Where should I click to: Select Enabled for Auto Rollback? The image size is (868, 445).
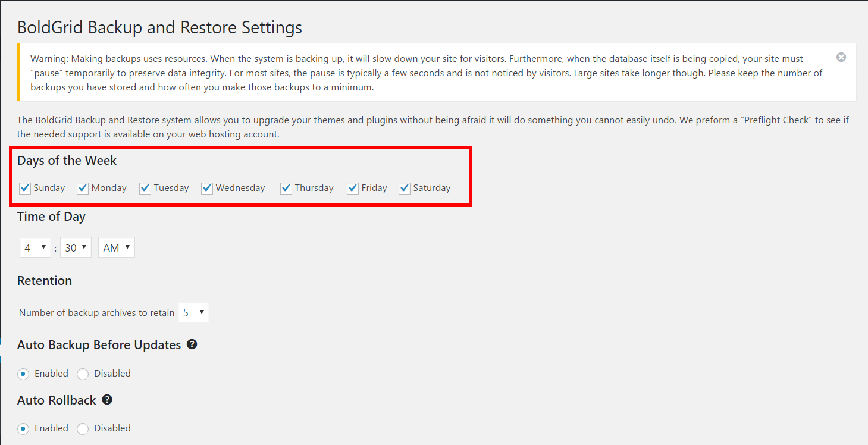24,428
